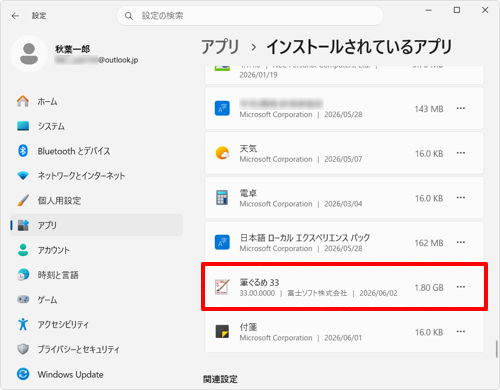Screen dimensions: 500x390
Task: Click the 付箋 app name
Action: coord(248,327)
